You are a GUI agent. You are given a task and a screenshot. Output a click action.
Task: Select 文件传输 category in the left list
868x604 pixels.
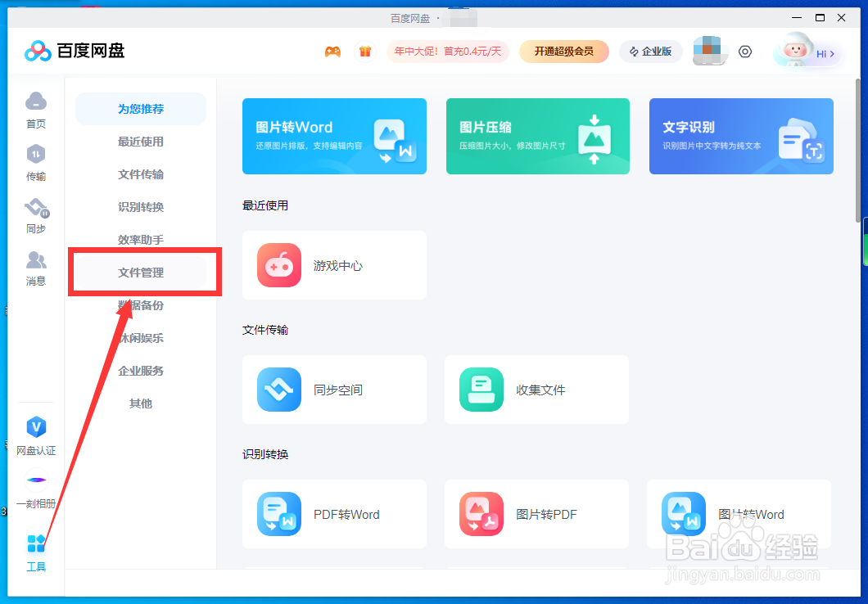pos(141,174)
